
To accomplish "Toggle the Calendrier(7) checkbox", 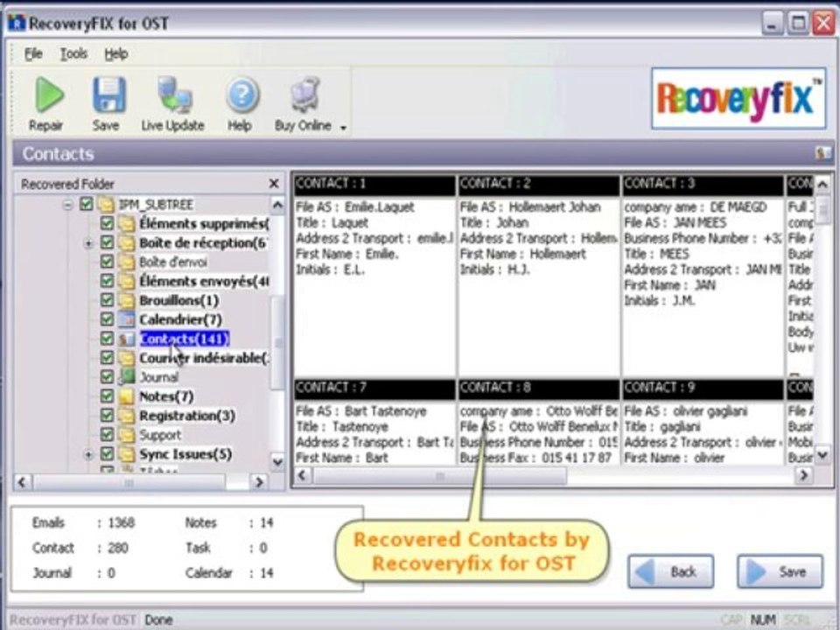I will pyautogui.click(x=107, y=319).
